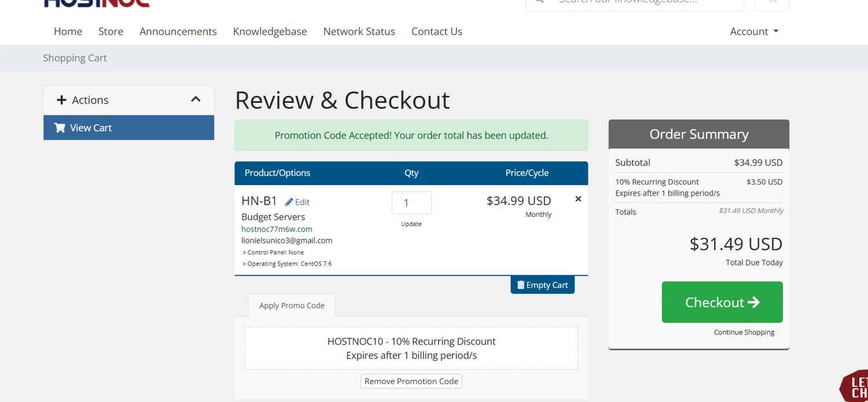The width and height of the screenshot is (868, 402).
Task: Go to Announcements
Action: (178, 31)
